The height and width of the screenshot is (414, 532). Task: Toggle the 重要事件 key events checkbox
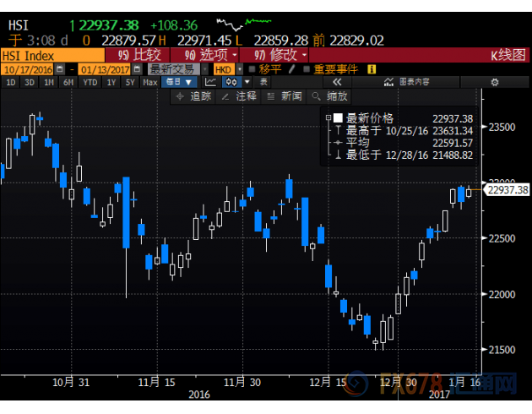click(x=307, y=69)
